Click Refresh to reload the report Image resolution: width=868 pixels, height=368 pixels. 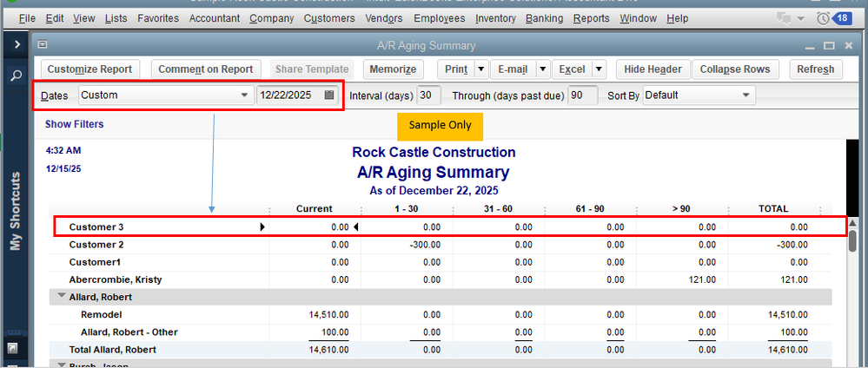coord(815,69)
